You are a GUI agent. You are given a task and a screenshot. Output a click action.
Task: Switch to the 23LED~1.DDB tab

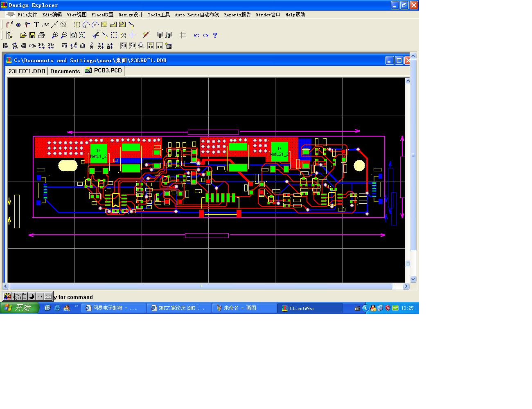point(27,71)
